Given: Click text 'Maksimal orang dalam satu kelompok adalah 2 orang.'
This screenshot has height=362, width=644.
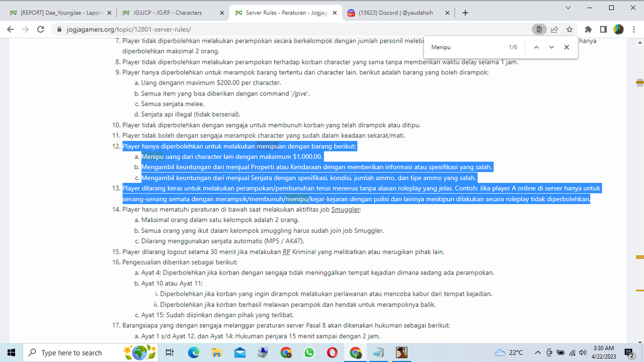Looking at the screenshot, I should 220,220.
